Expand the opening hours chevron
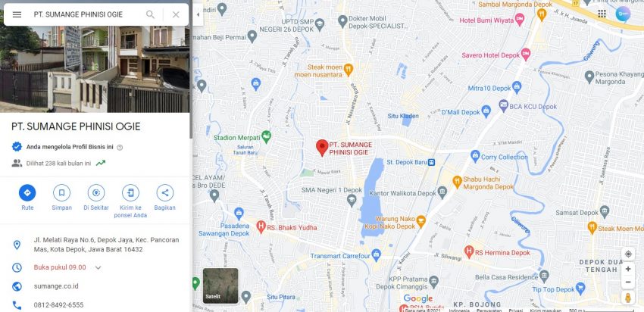644x312 pixels. (98, 267)
